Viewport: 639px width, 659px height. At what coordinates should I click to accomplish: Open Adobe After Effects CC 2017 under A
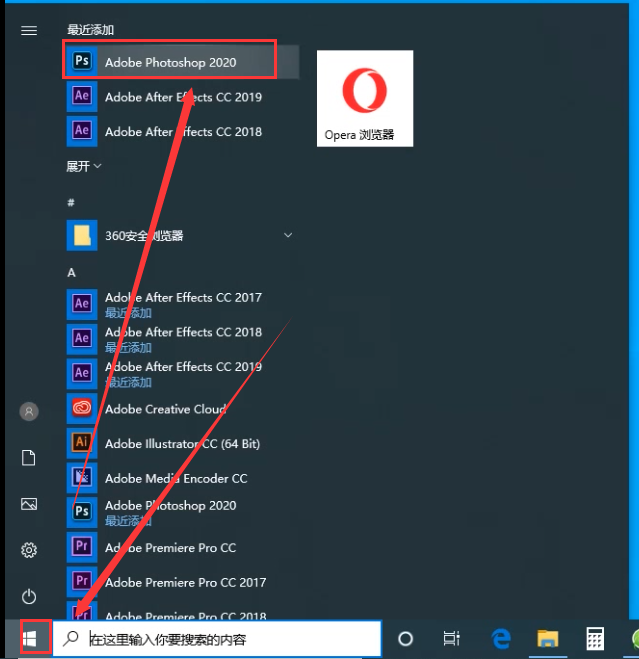point(182,304)
